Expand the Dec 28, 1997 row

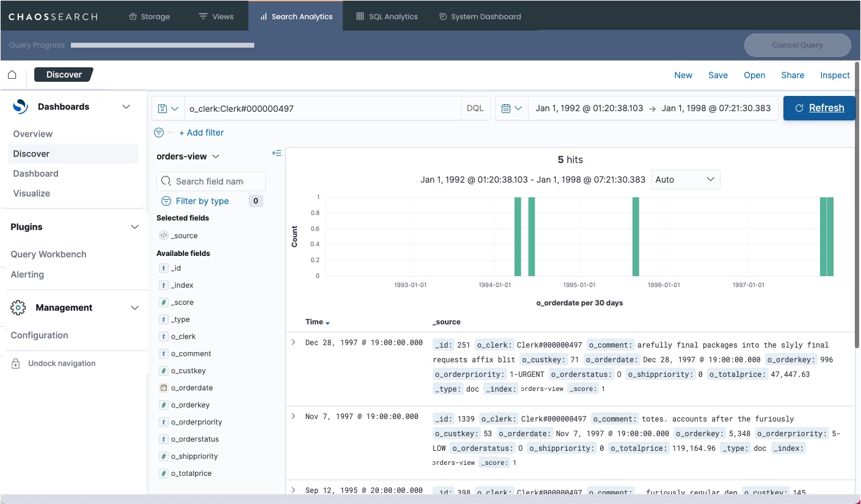(x=294, y=342)
